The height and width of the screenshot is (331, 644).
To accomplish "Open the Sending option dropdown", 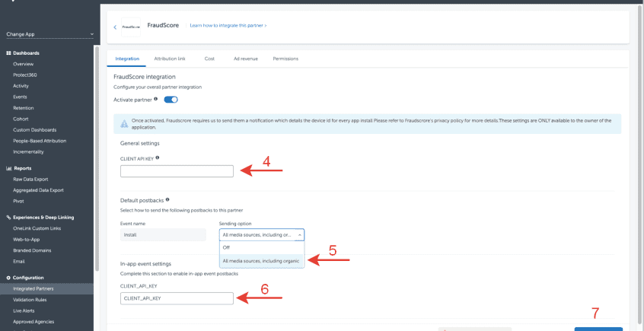I will [262, 235].
